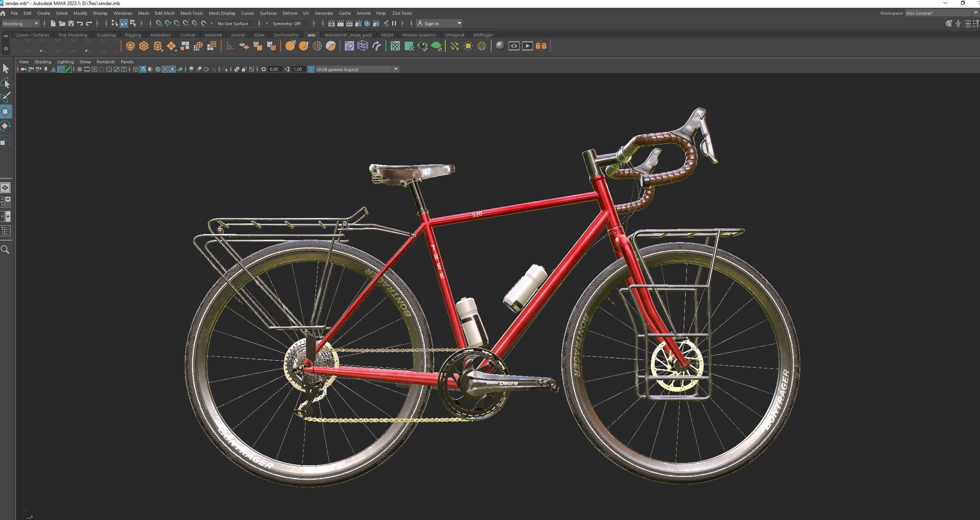Open the sRGB gamma view transform dropdown
This screenshot has height=520, width=980.
[357, 69]
